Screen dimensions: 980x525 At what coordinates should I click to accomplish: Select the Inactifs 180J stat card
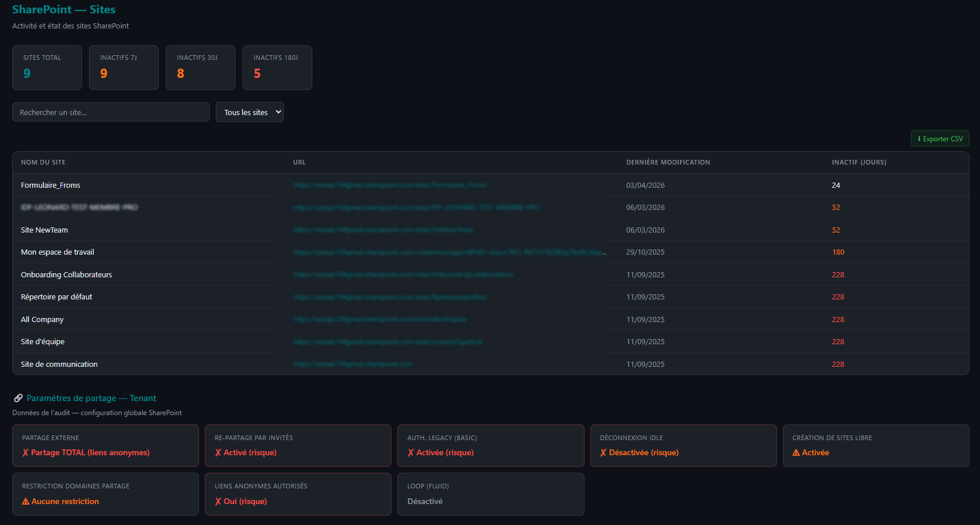[x=277, y=67]
